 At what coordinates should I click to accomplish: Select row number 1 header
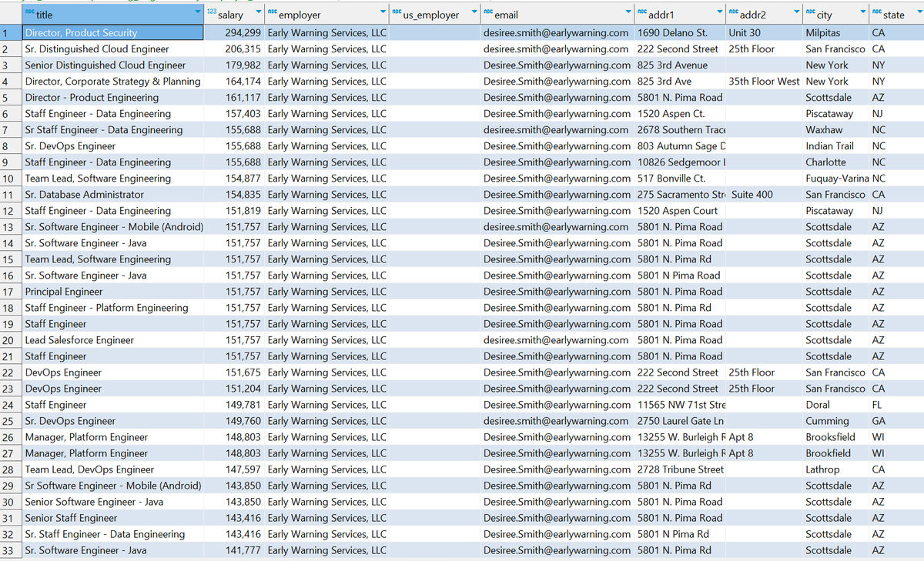tap(11, 33)
